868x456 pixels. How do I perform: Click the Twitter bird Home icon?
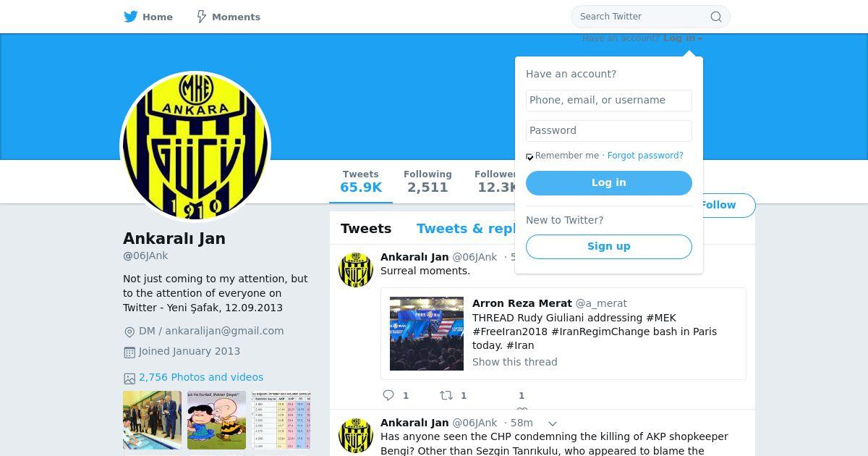[131, 17]
